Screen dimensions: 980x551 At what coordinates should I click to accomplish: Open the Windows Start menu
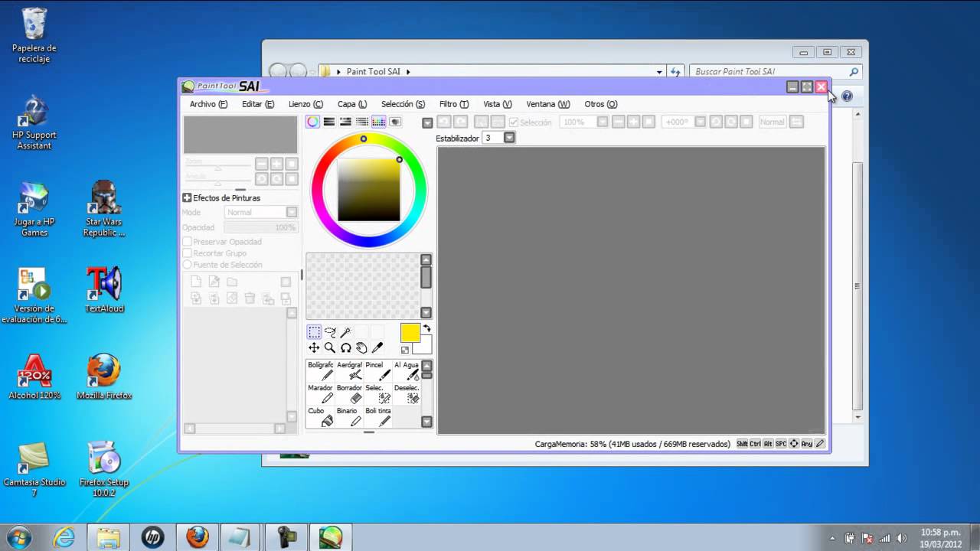point(18,536)
